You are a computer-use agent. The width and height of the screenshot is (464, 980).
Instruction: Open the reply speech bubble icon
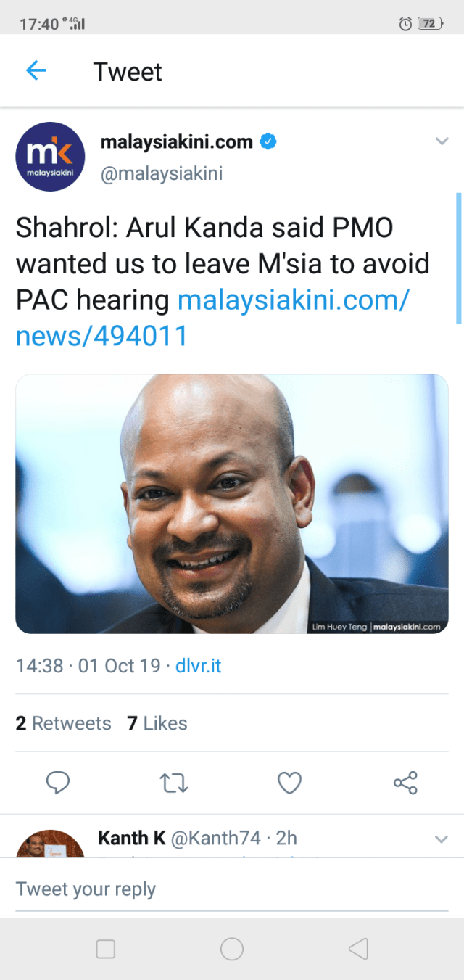click(57, 783)
